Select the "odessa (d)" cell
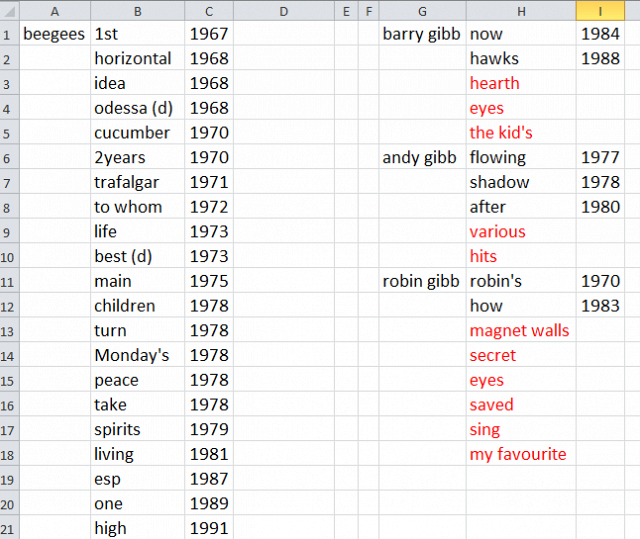This screenshot has width=640, height=539. click(136, 108)
